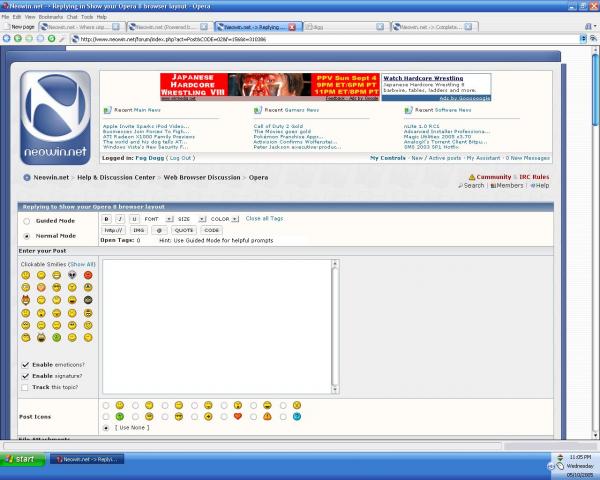The width and height of the screenshot is (600, 480).
Task: Insert the dark ninja smiley
Action: [x=88, y=300]
